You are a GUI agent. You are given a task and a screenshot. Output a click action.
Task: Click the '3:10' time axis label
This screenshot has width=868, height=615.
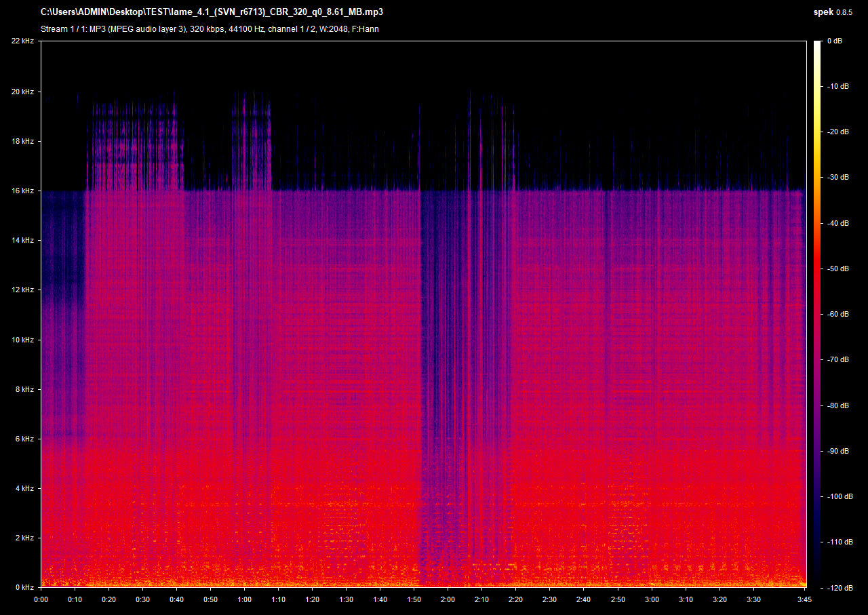click(x=686, y=599)
